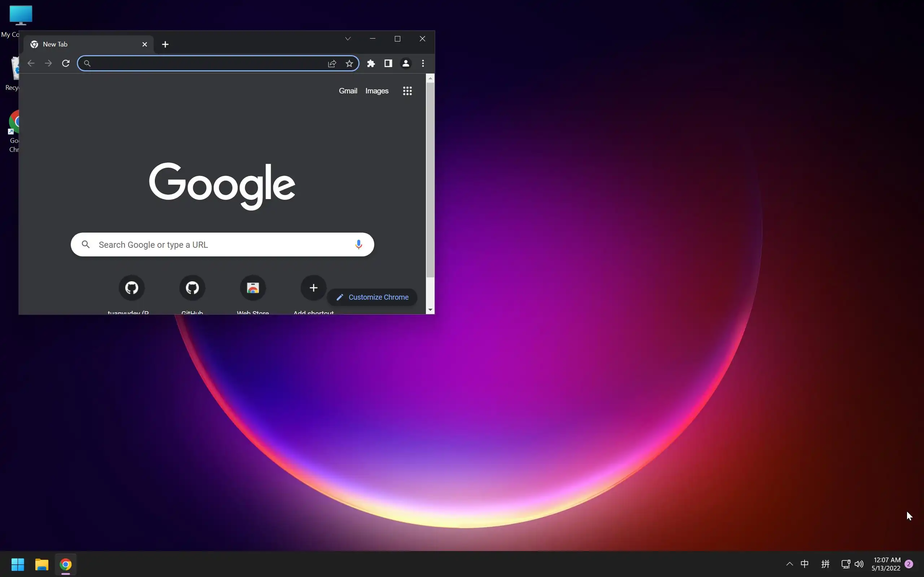This screenshot has width=924, height=577.
Task: Reload the page with the refresh icon
Action: point(66,63)
